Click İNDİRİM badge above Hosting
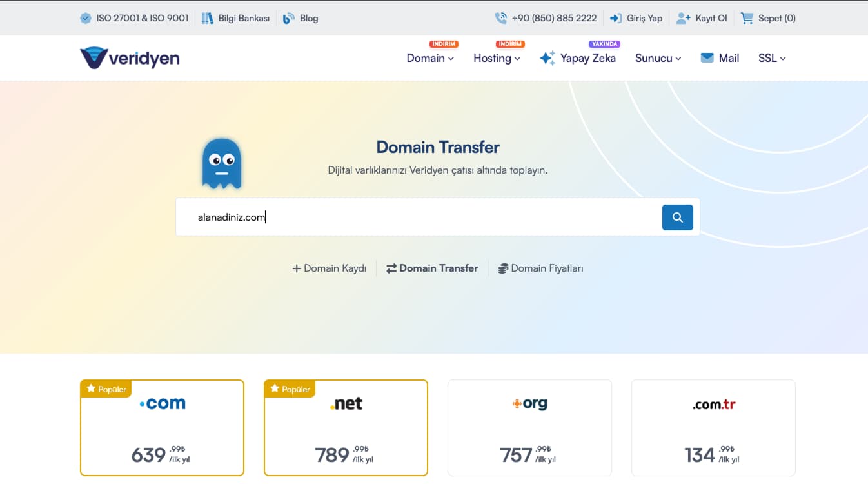868x484 pixels. click(x=510, y=44)
